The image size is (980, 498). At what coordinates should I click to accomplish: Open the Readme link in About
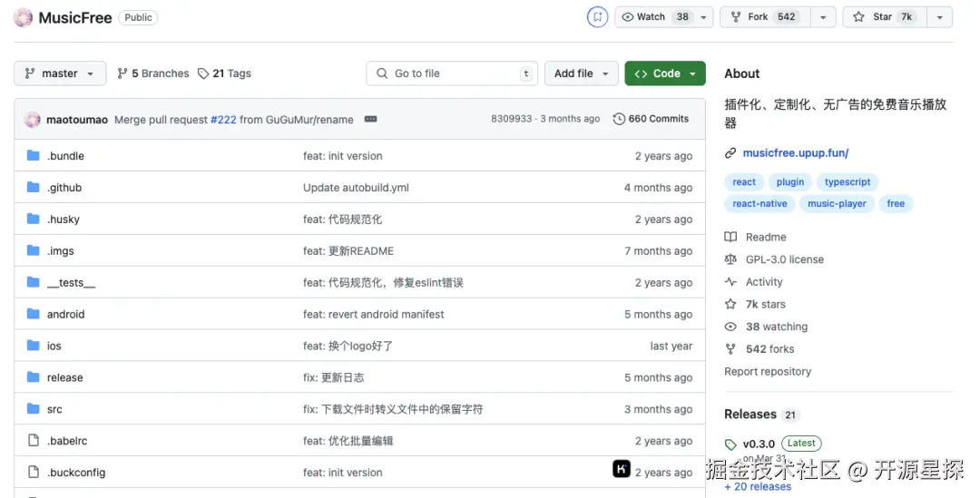click(766, 237)
